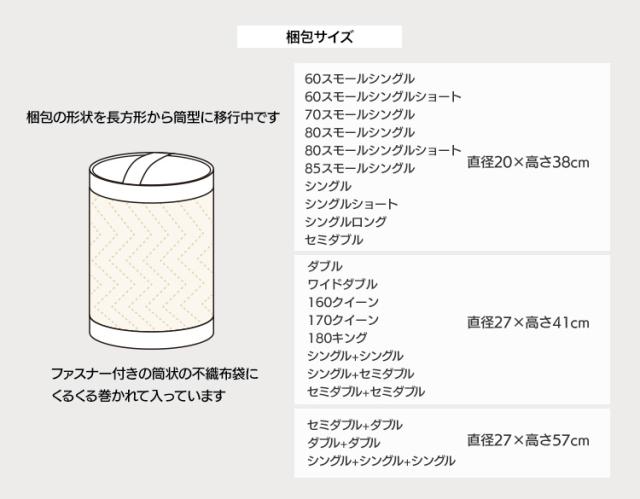Click the セミダブル+ダブル size entry
Screen dimensions: 640x499
(355, 424)
